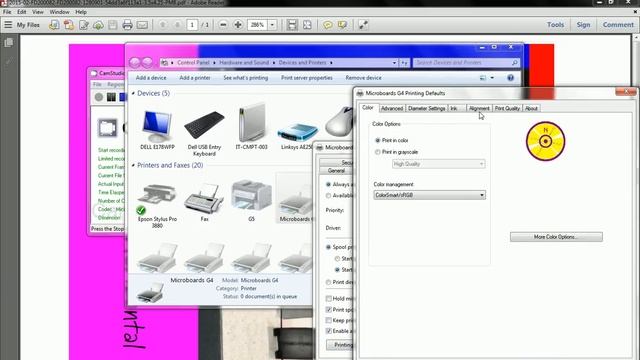Click back arrow in Devices and Printers window
This screenshot has height=360, width=640.
[x=135, y=62]
